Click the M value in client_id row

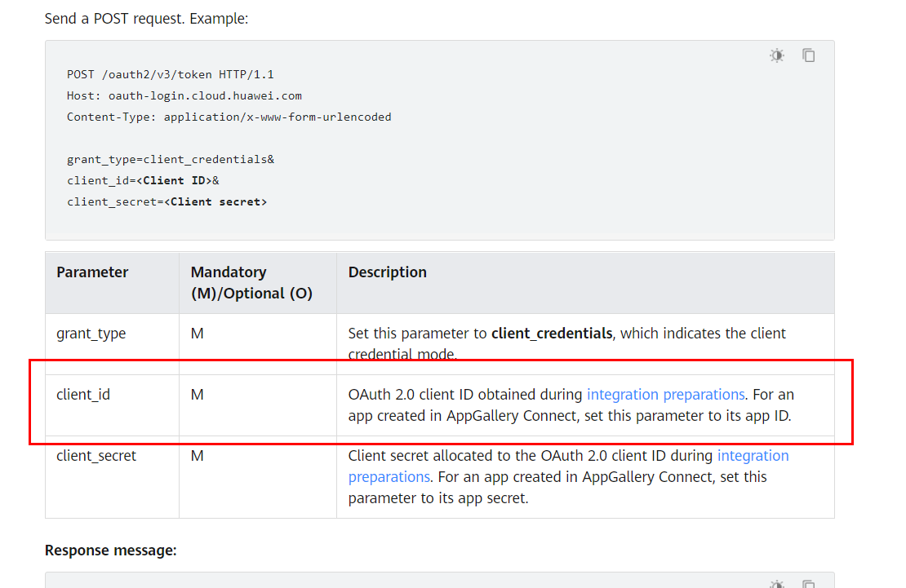pyautogui.click(x=197, y=395)
